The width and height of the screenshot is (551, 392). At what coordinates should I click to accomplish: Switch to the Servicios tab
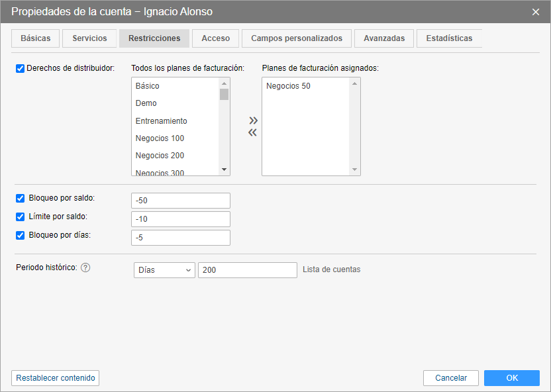click(x=89, y=38)
